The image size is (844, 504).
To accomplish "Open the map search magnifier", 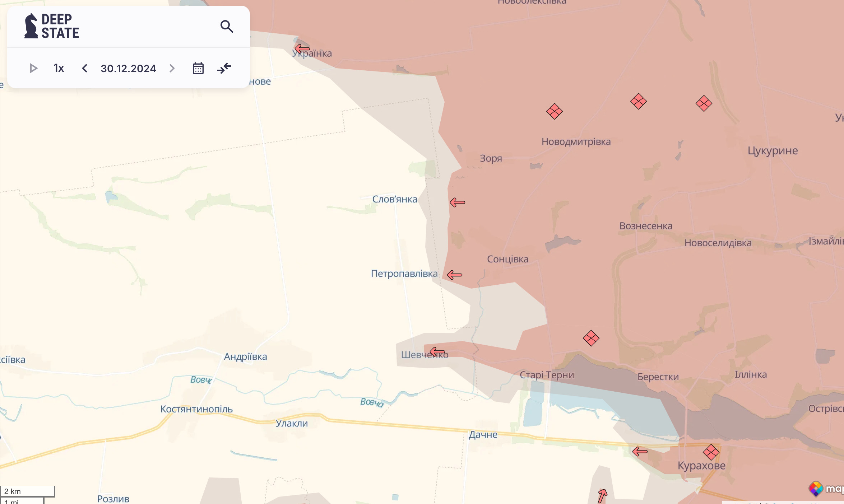I will click(x=227, y=27).
